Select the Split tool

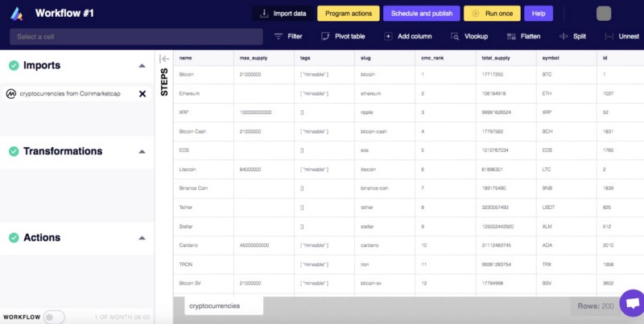coord(572,36)
